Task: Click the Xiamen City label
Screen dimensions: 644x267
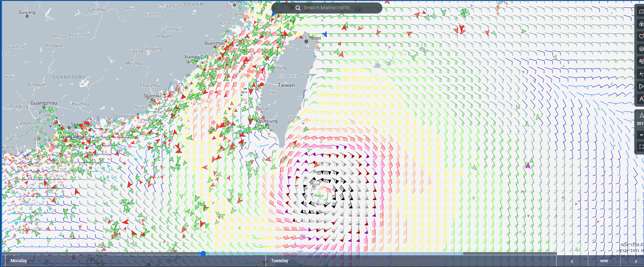Action: click(x=196, y=57)
